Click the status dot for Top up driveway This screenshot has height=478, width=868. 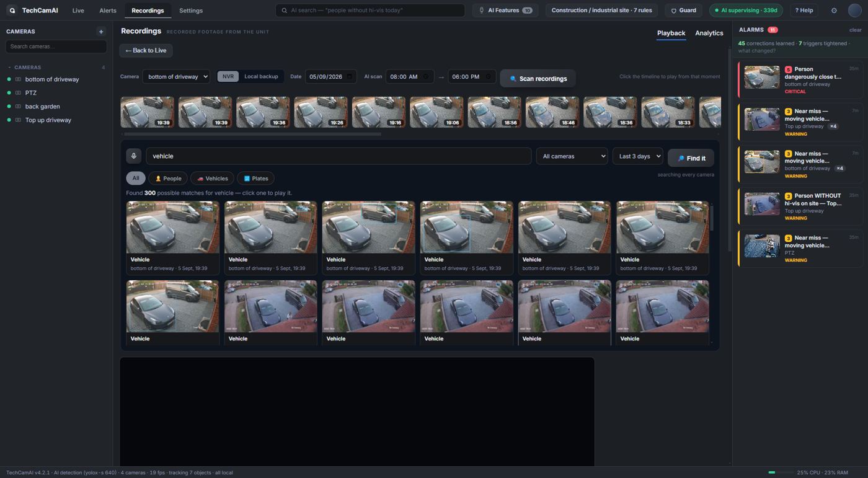click(x=9, y=120)
